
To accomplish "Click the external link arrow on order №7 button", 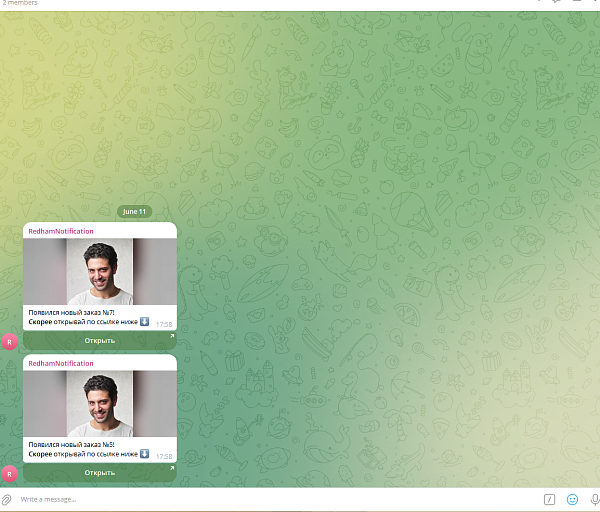I will [172, 336].
